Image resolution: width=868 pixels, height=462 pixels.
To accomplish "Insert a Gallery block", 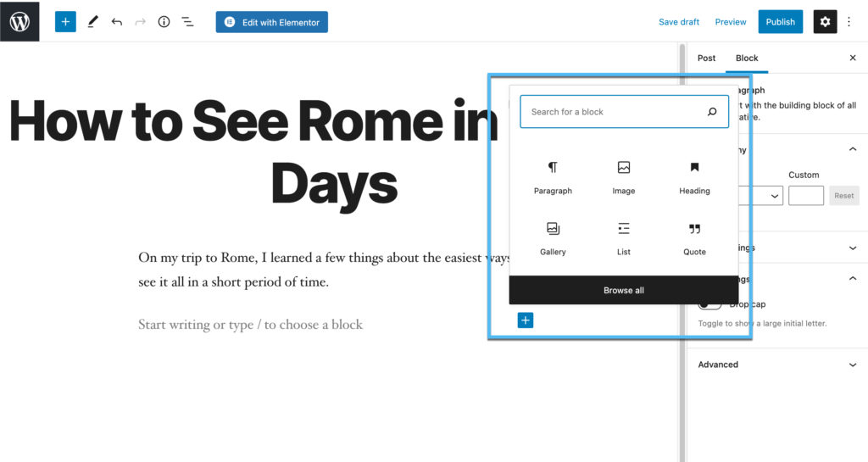I will [553, 237].
